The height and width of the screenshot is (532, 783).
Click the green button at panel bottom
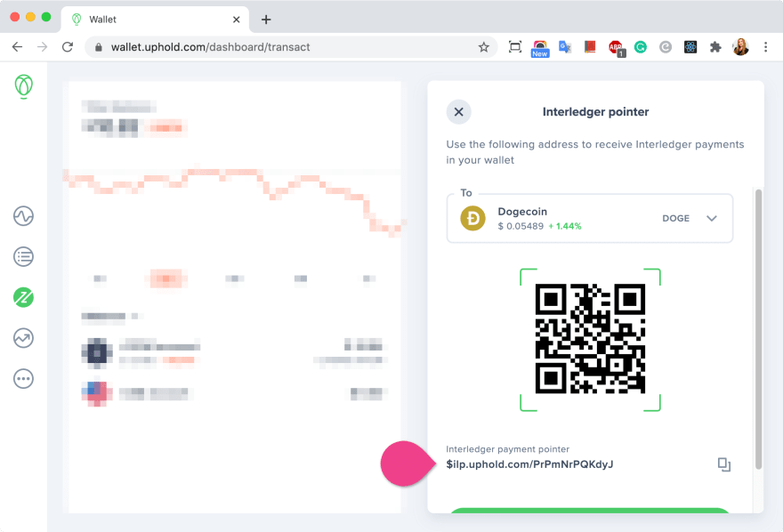(x=590, y=510)
